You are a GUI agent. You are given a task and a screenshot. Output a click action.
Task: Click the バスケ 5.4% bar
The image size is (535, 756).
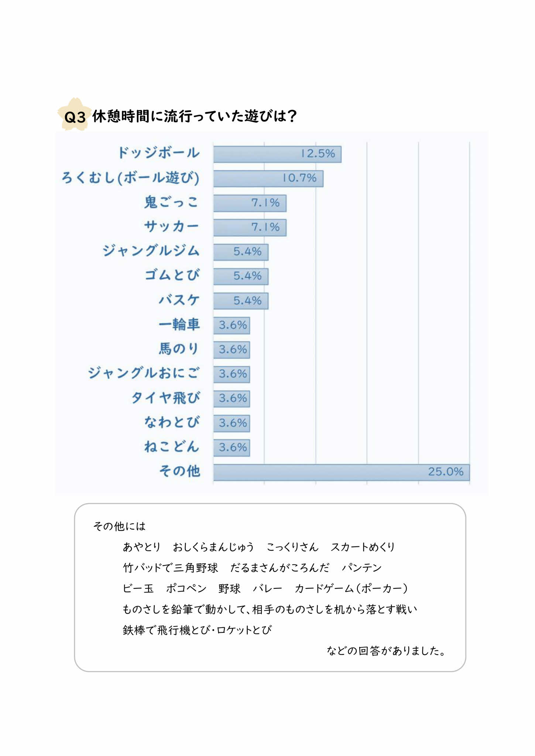click(x=241, y=301)
